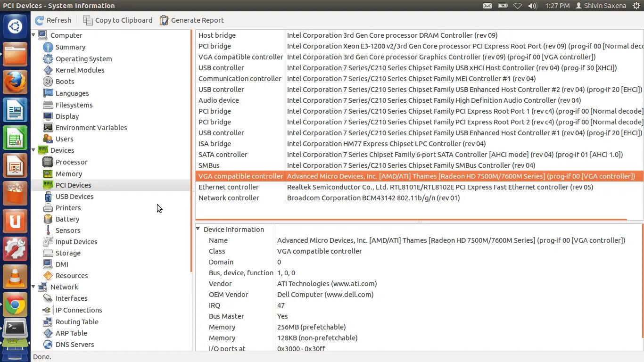Select the Summary icon in sidebar
644x362 pixels.
tap(48, 47)
